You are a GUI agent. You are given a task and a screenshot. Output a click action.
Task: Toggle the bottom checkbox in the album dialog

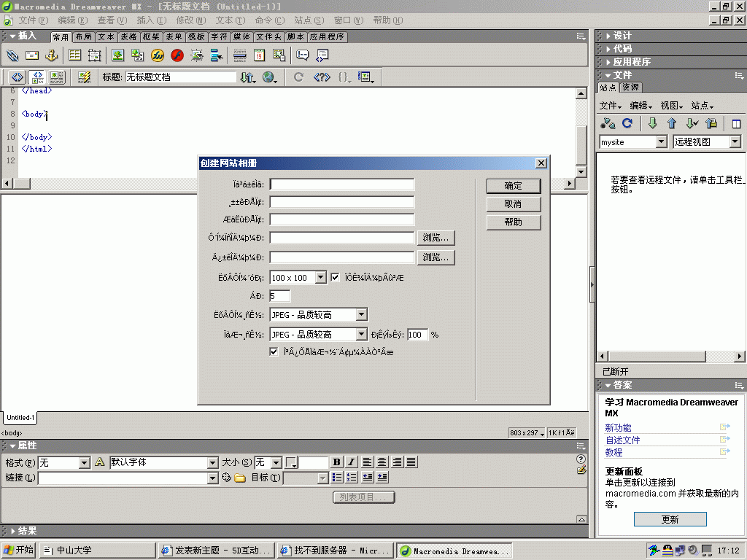click(x=274, y=352)
